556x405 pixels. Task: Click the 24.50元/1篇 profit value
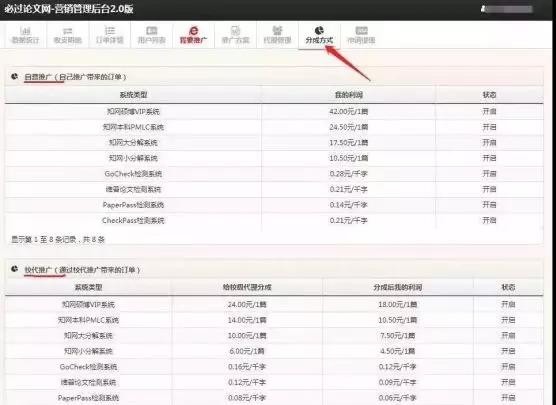349,127
